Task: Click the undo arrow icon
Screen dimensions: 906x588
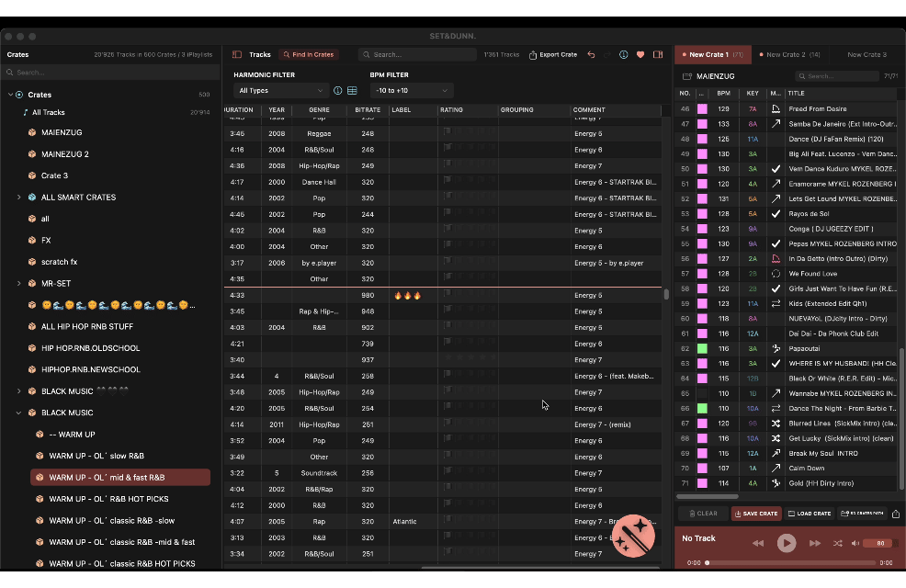Action: coord(591,54)
